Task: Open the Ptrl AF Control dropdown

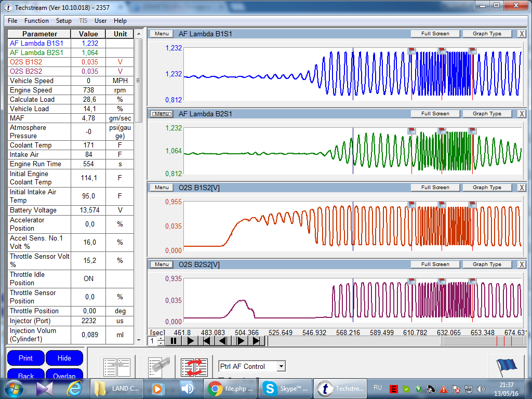Action: click(x=281, y=366)
